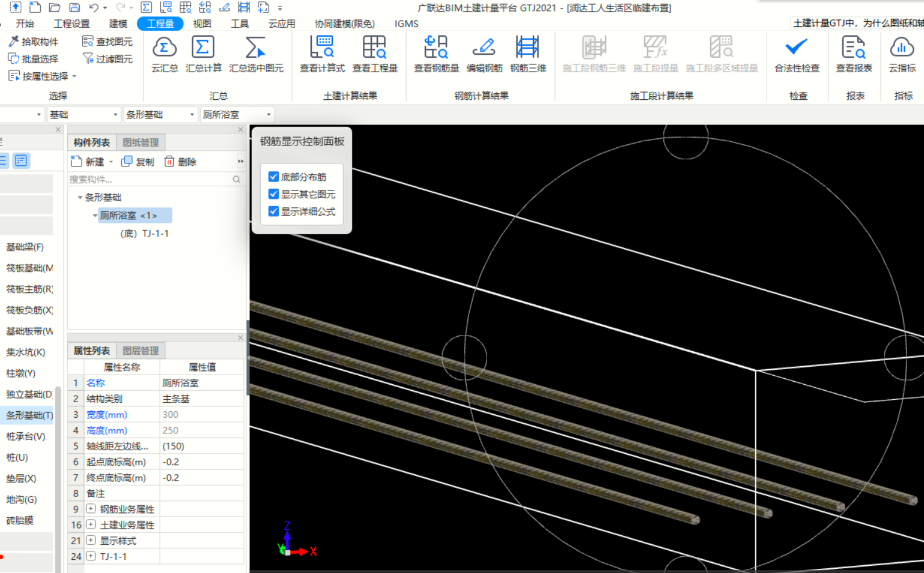Close the 构件列表 panel
Image resolution: width=924 pixels, height=573 pixels.
pyautogui.click(x=240, y=129)
